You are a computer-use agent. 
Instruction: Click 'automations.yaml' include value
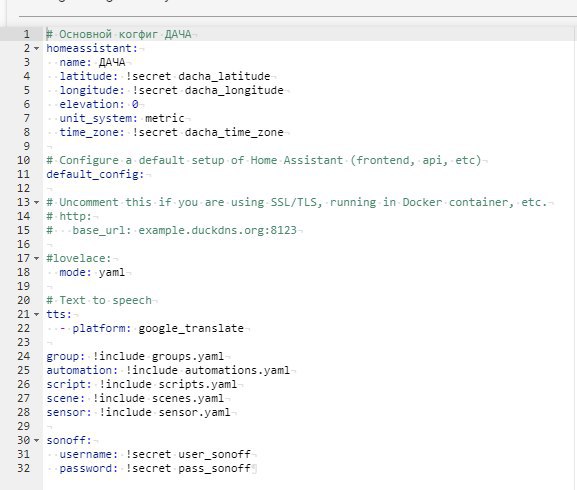[x=237, y=370]
